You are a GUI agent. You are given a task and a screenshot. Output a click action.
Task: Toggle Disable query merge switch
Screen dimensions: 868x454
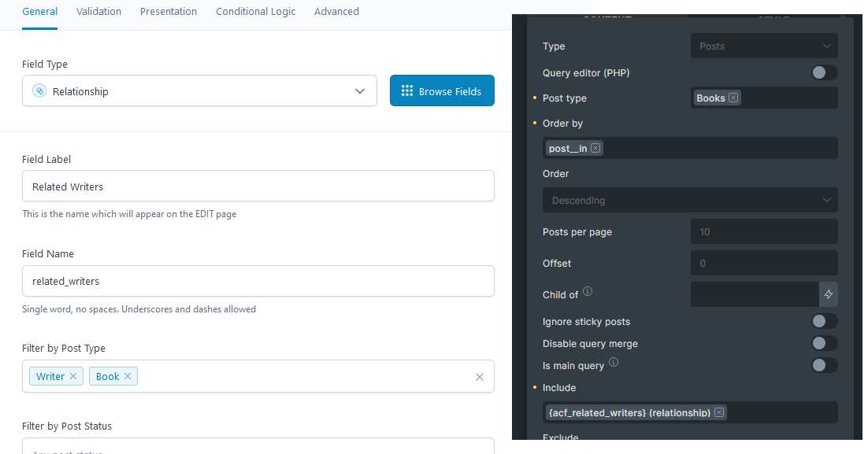pyautogui.click(x=824, y=343)
